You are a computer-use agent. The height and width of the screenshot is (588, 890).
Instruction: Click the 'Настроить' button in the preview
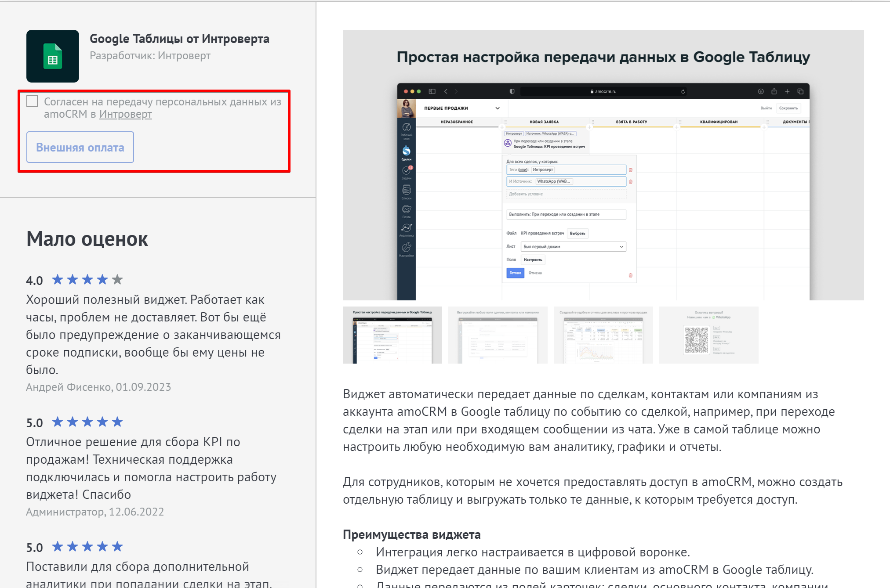[x=533, y=260]
